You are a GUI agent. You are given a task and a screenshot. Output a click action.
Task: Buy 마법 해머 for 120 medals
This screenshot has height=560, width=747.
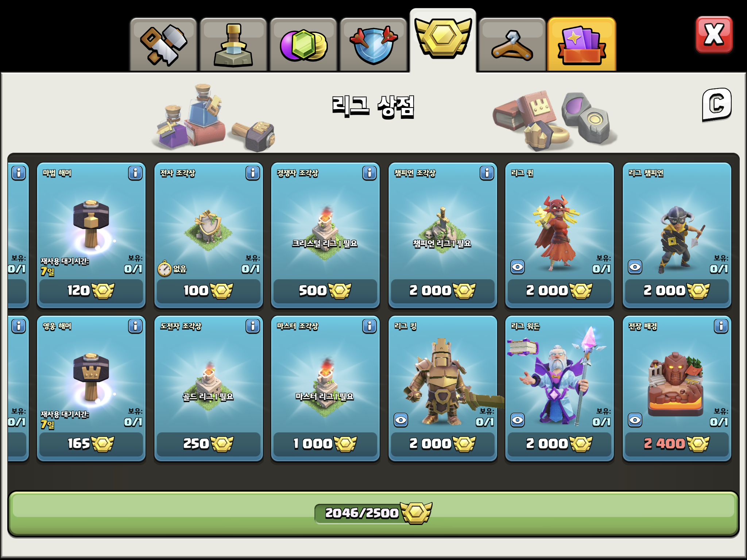[x=91, y=291]
